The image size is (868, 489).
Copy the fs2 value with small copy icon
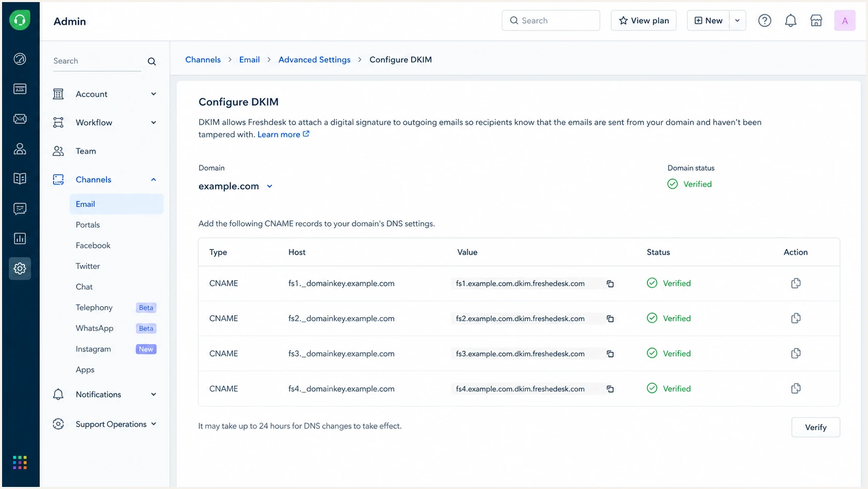tap(611, 319)
